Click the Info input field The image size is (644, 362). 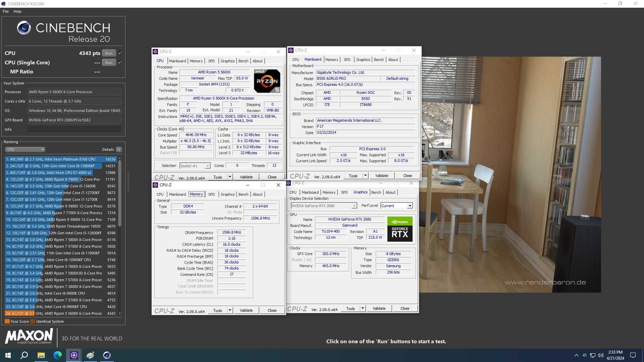pyautogui.click(x=74, y=129)
